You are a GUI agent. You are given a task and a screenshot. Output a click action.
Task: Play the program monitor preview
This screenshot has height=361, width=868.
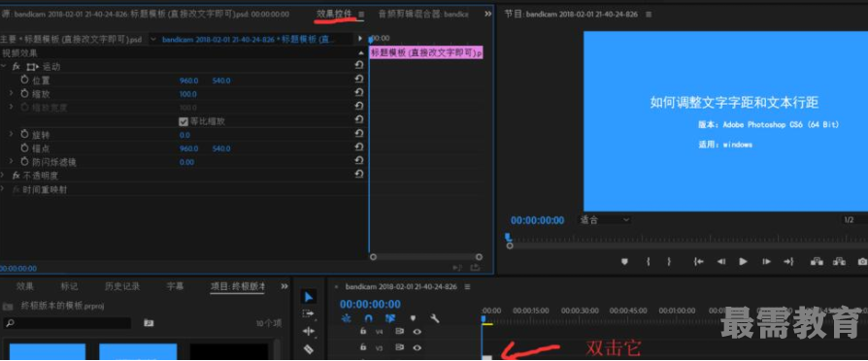(744, 262)
